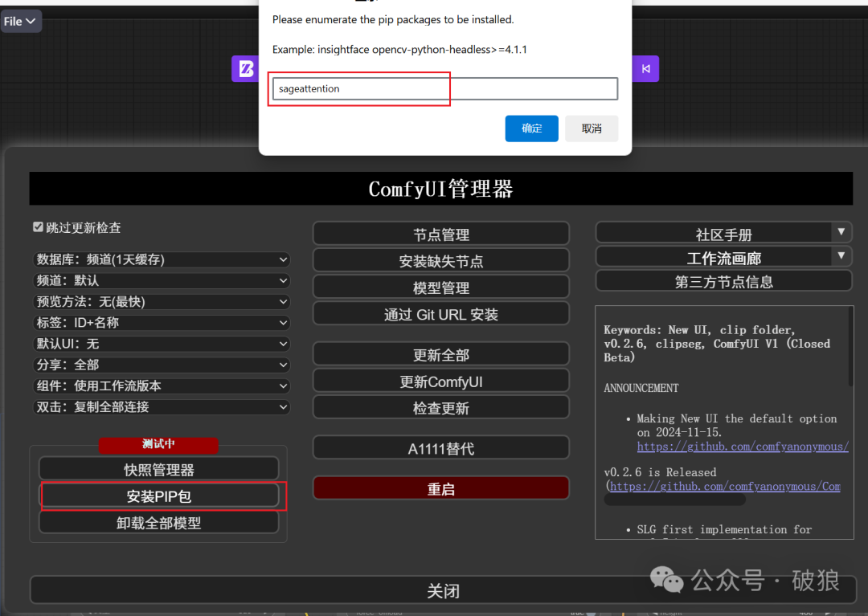Click the 卸载全部模型 button

tap(159, 523)
